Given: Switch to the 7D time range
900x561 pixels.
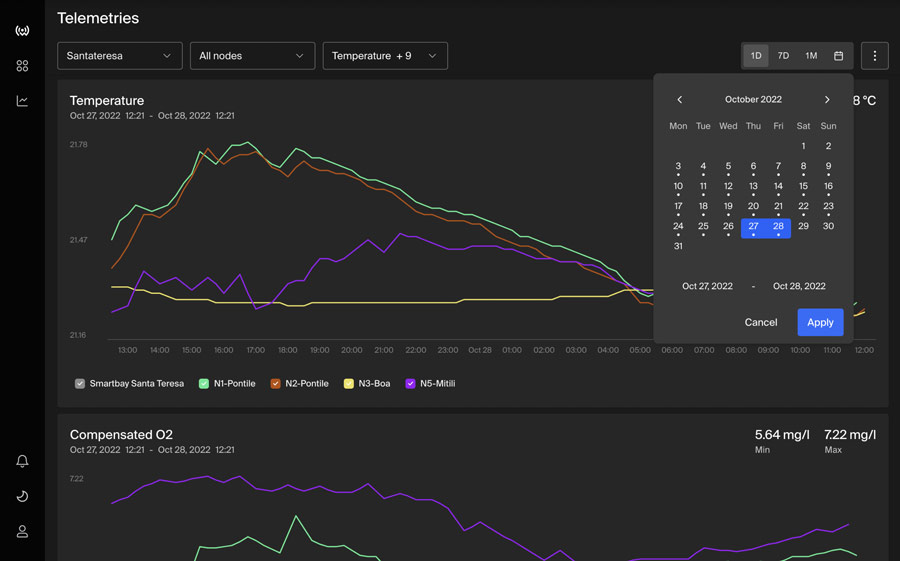Looking at the screenshot, I should tap(783, 56).
